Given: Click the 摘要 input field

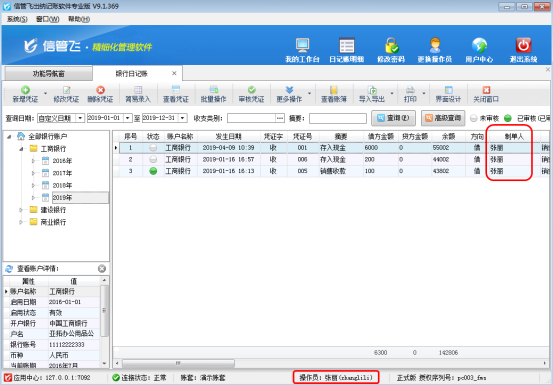Looking at the screenshot, I should [x=338, y=118].
